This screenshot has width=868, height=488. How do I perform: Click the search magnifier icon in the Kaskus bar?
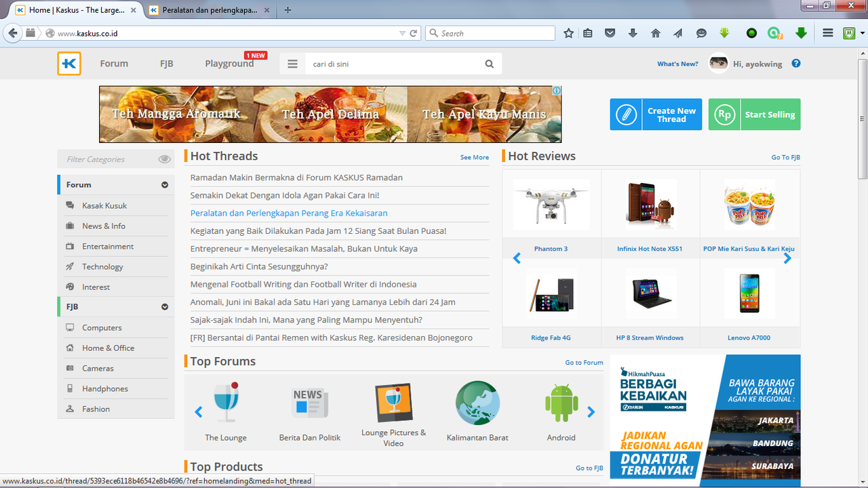click(490, 64)
